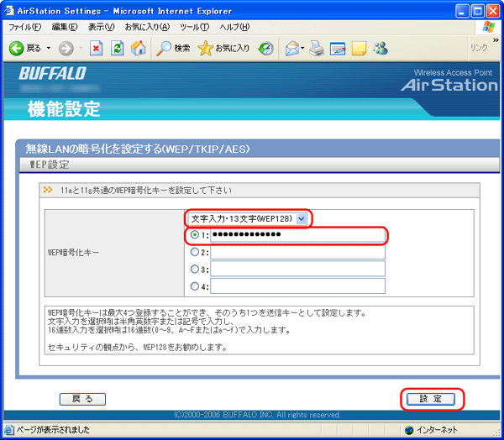Open the ヘルプ(H) menu
The width and height of the screenshot is (504, 440).
[x=234, y=28]
